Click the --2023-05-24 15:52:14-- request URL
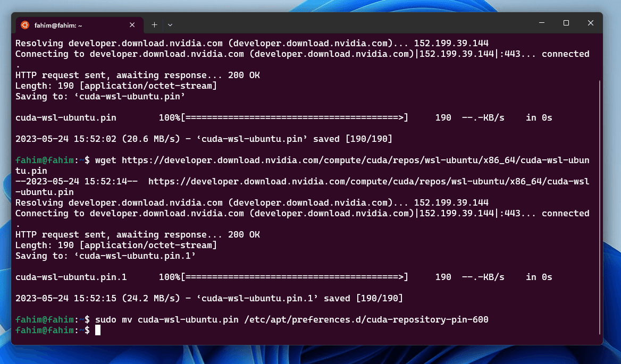Image resolution: width=621 pixels, height=364 pixels. point(368,181)
